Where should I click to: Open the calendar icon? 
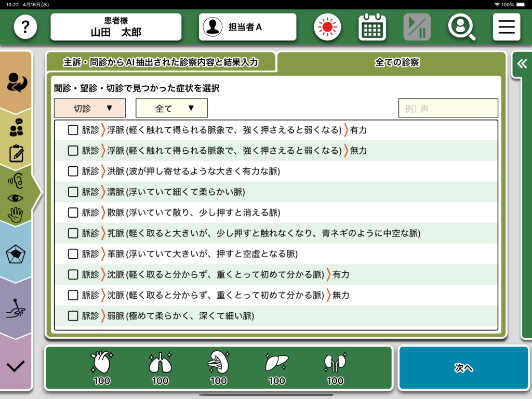(x=372, y=27)
